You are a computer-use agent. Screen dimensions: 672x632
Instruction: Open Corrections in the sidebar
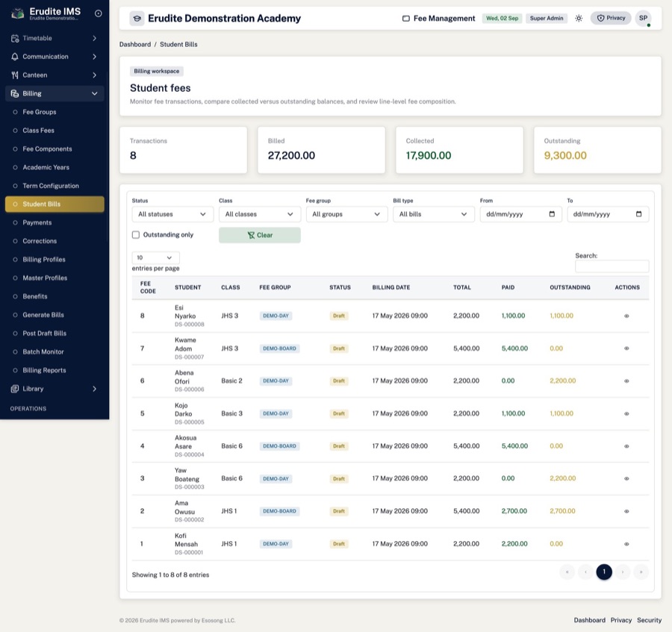[55, 241]
